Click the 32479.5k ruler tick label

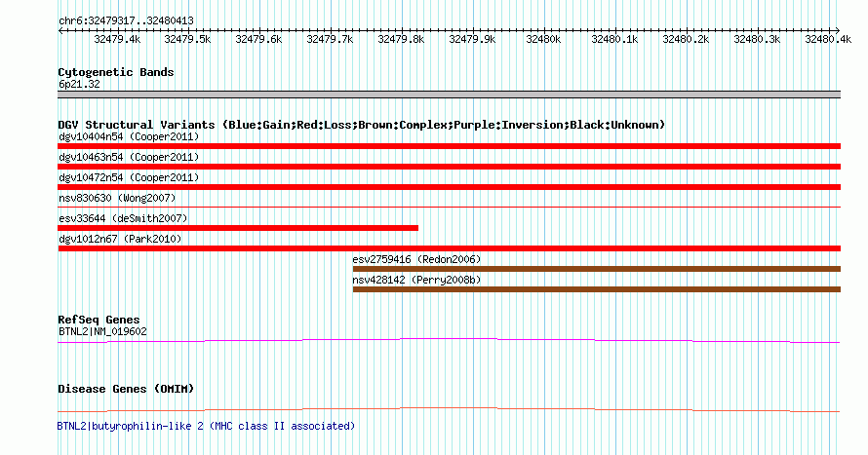coord(187,39)
